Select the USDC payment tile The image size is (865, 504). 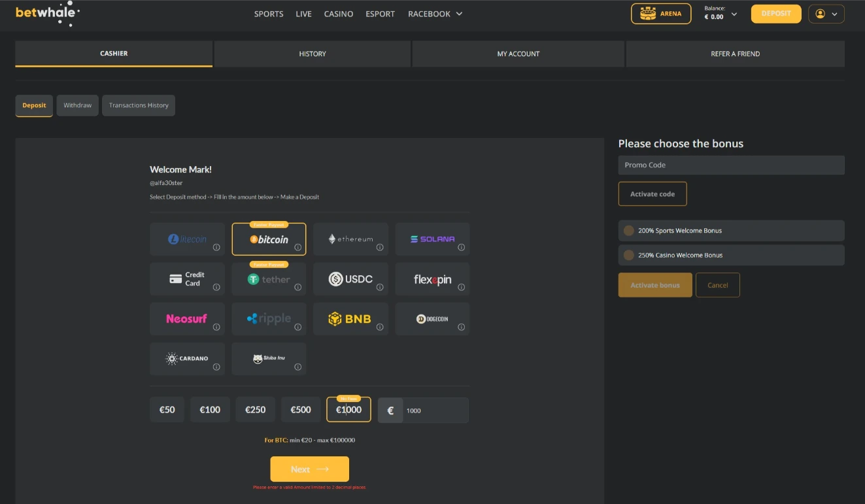click(350, 279)
